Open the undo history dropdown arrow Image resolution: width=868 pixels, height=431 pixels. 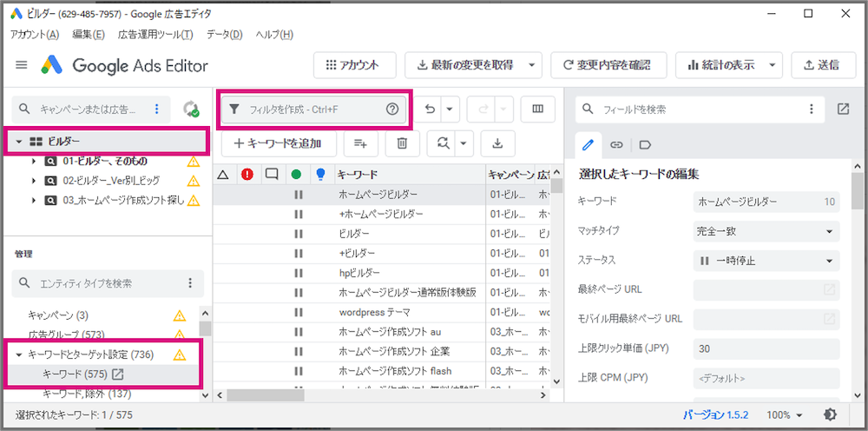[x=450, y=109]
